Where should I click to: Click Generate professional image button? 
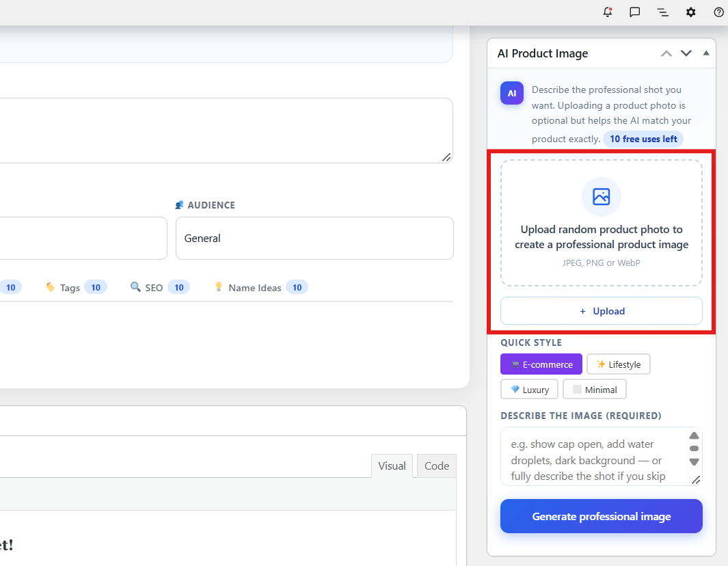(x=602, y=516)
